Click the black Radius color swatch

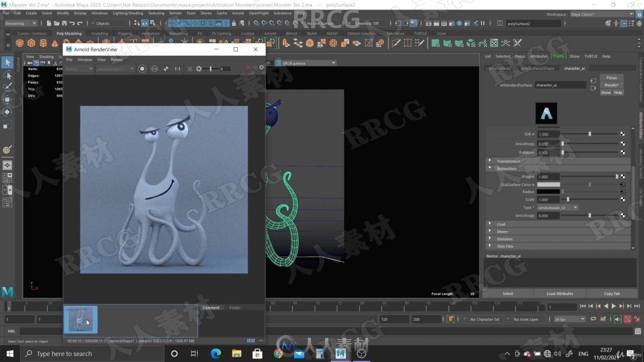pos(548,192)
